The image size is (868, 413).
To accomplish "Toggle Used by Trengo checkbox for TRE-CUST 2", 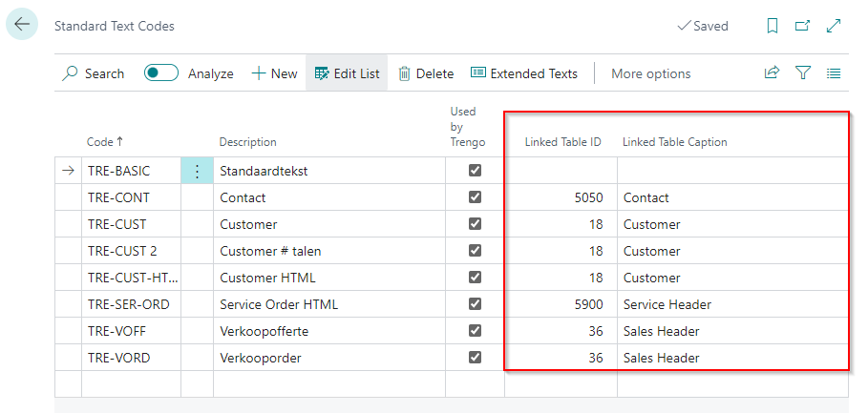I will [x=475, y=251].
